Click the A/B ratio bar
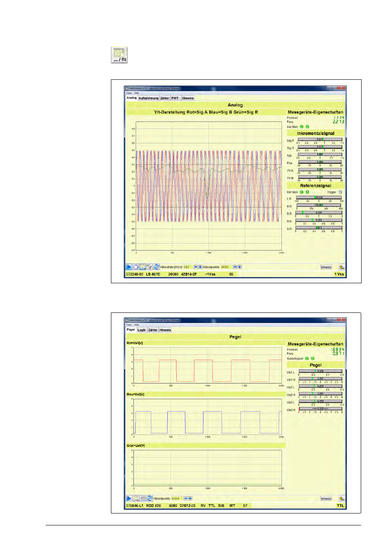Viewport: 392px width, 555px height. pyautogui.click(x=320, y=155)
